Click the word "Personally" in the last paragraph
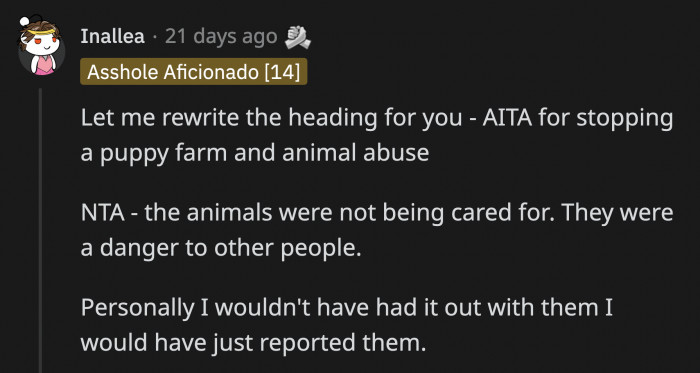Image resolution: width=700 pixels, height=373 pixels. (137, 309)
